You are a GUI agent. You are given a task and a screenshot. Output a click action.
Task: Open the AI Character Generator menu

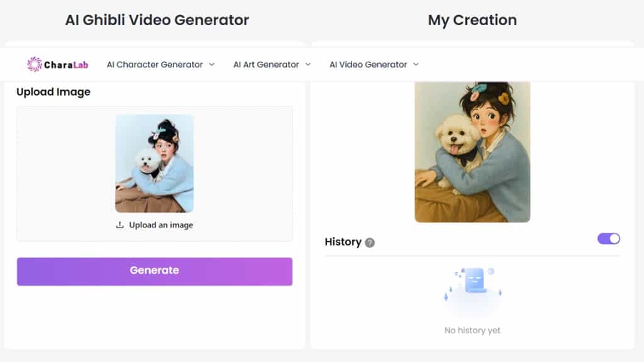click(x=155, y=64)
